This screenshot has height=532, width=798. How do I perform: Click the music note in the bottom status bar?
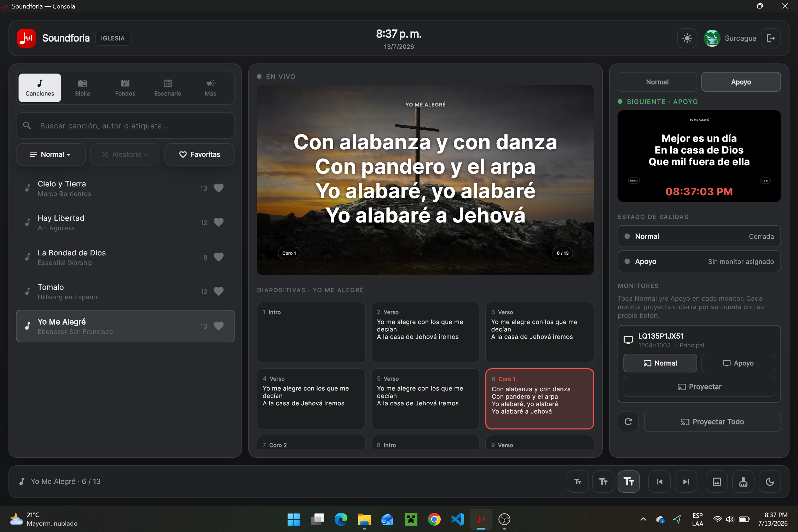pos(22,481)
